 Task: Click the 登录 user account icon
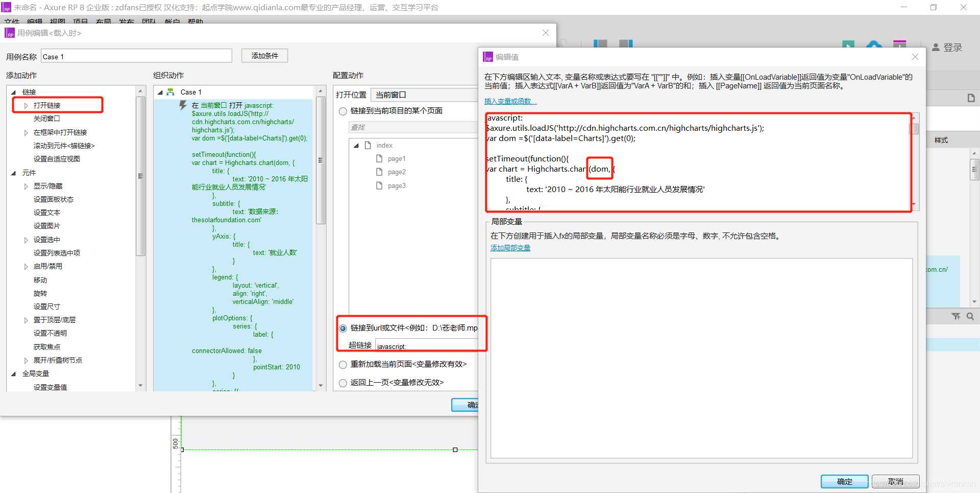point(936,47)
